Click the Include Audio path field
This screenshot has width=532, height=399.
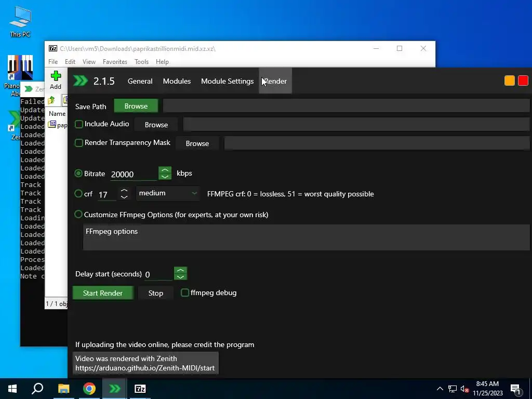point(356,125)
